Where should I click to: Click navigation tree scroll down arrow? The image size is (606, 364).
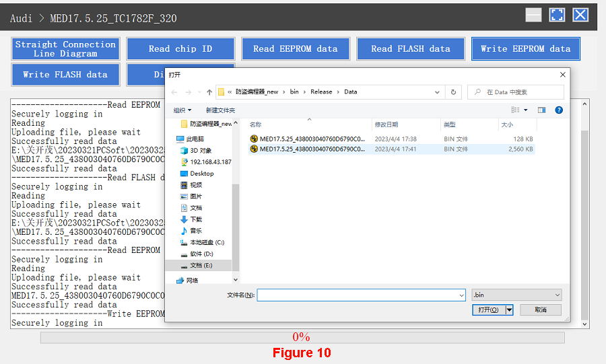pos(236,280)
